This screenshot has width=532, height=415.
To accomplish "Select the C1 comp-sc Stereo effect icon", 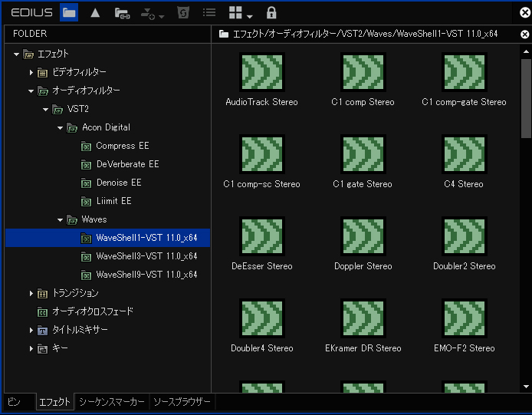I will tap(262, 154).
